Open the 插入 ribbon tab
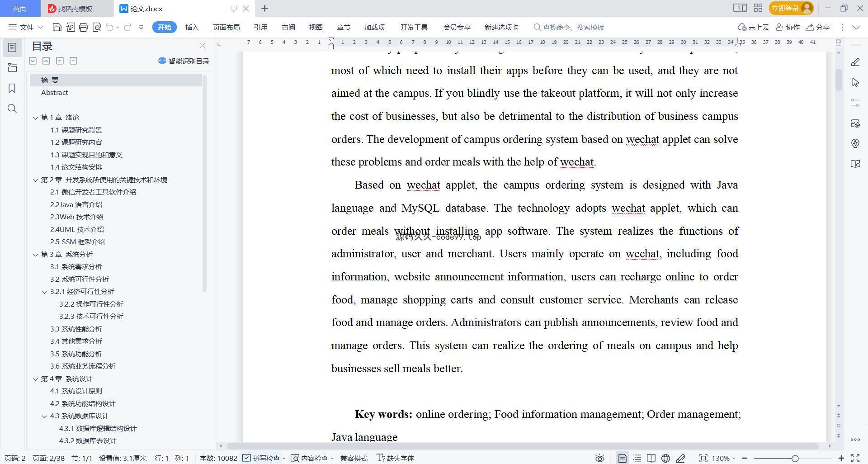868x464 pixels. [192, 27]
